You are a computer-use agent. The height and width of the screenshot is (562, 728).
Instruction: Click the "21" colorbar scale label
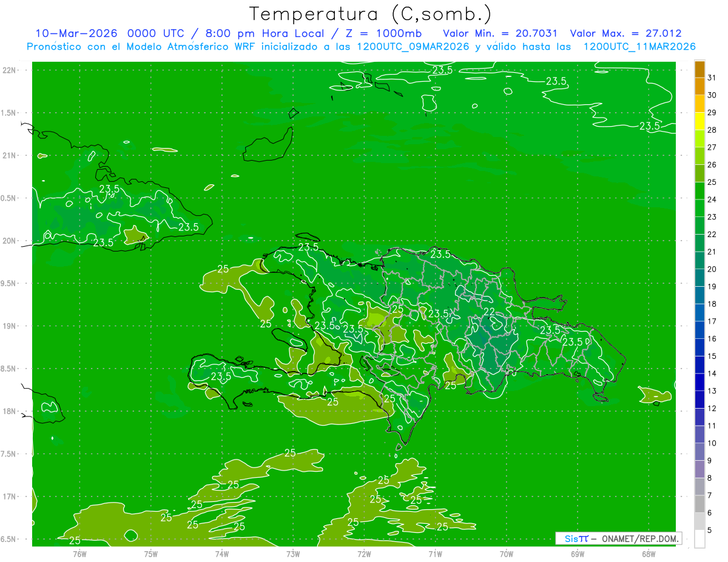(x=712, y=252)
